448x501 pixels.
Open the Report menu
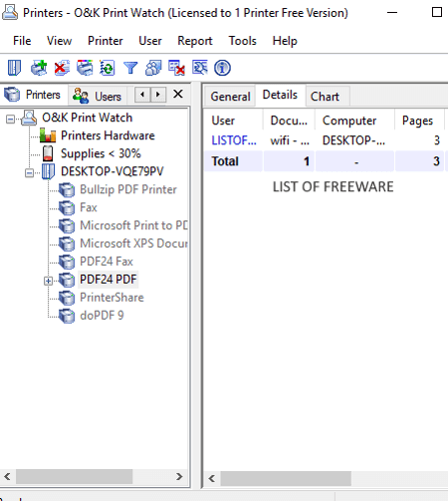pos(195,41)
